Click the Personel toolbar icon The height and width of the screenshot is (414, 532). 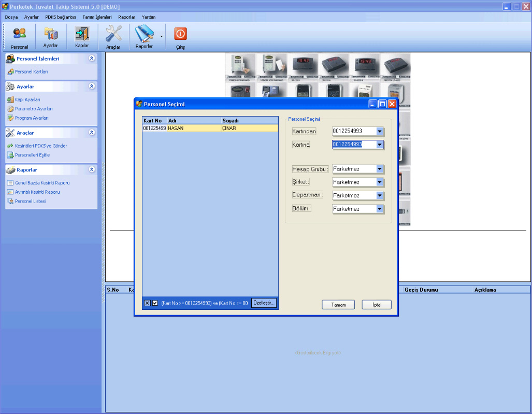(x=19, y=35)
